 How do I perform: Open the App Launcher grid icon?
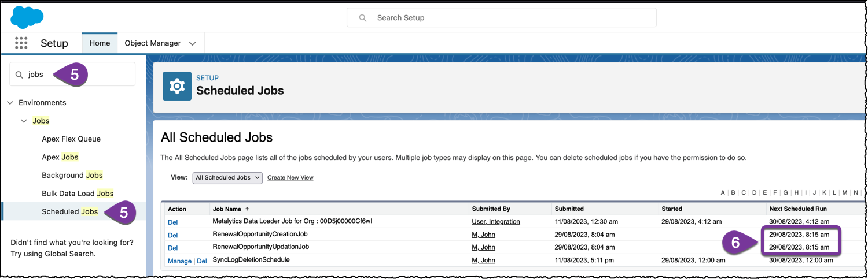tap(21, 43)
